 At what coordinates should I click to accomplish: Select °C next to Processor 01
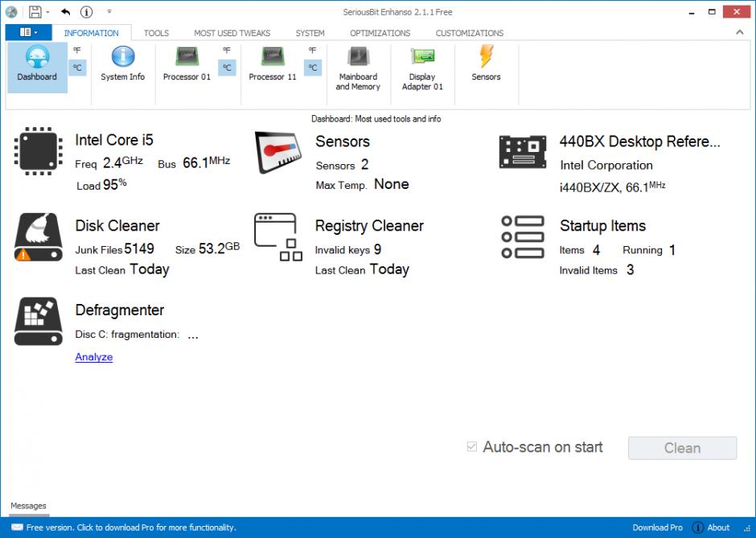227,68
